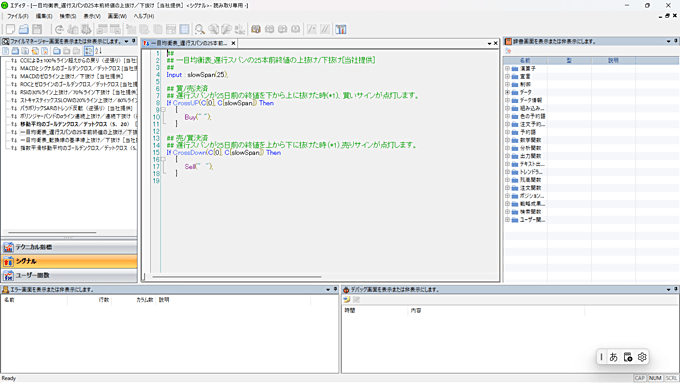Open the 表示(V) menu
The width and height of the screenshot is (680, 383).
92,16
